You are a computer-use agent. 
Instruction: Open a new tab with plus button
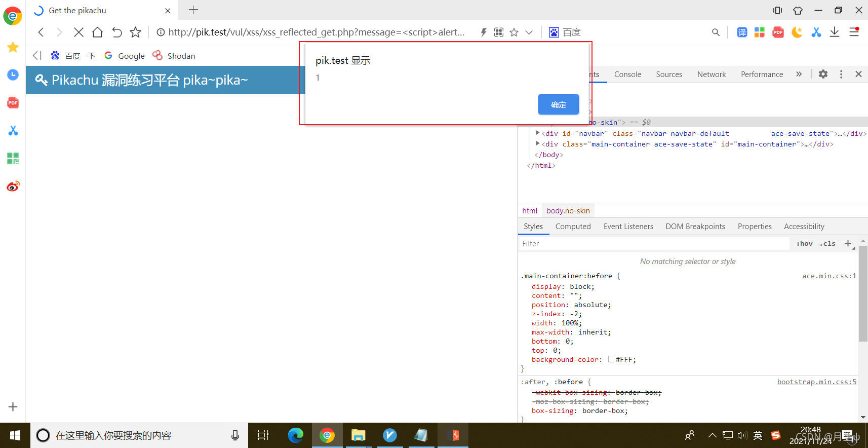coord(193,10)
